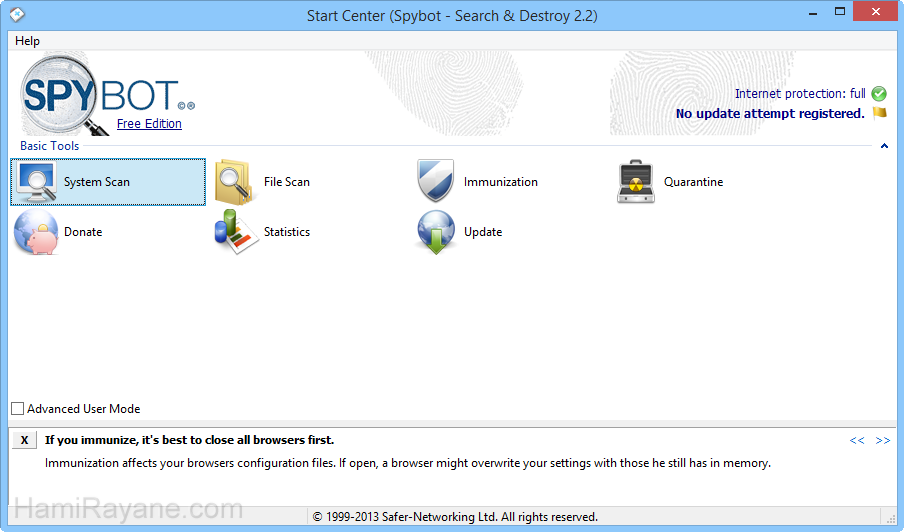The height and width of the screenshot is (532, 904).
Task: Maximize the Start Center window
Action: pos(840,12)
